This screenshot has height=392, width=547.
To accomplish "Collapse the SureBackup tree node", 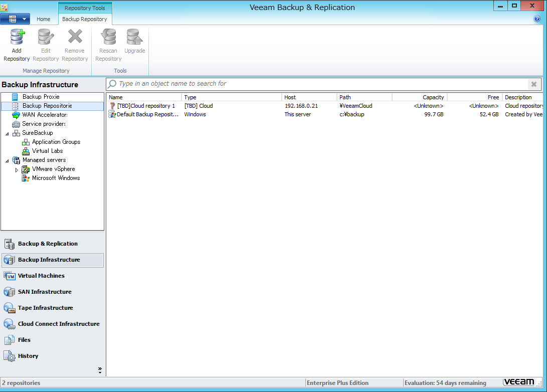I will 7,133.
